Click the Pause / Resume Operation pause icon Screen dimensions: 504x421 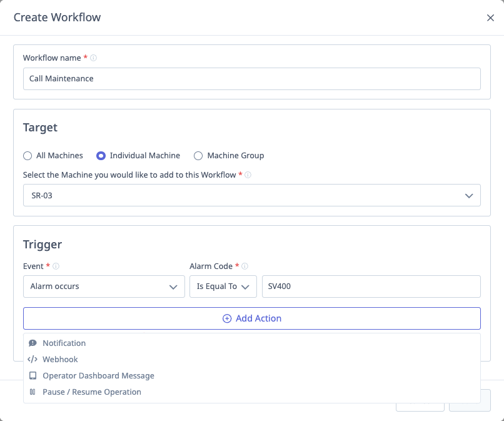pyautogui.click(x=33, y=392)
